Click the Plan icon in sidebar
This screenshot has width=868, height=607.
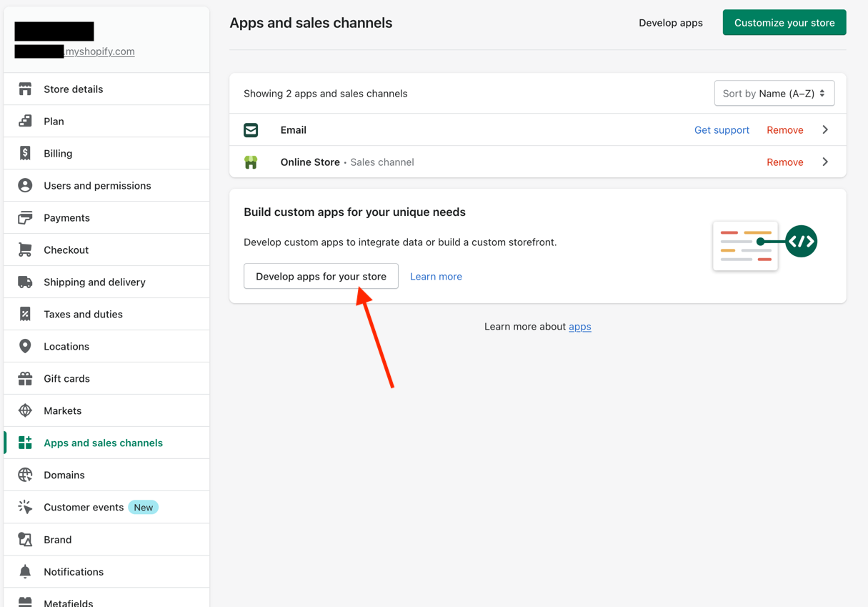pos(25,122)
